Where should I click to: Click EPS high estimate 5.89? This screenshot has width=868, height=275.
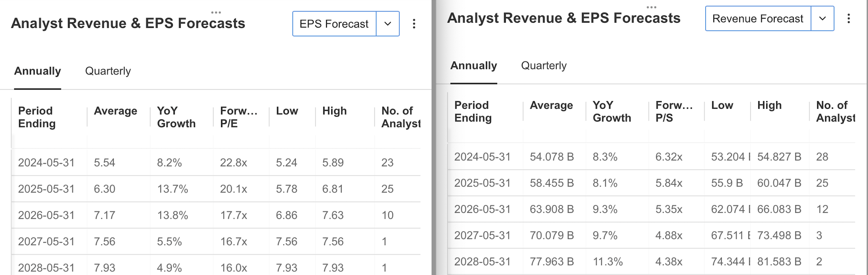point(333,163)
